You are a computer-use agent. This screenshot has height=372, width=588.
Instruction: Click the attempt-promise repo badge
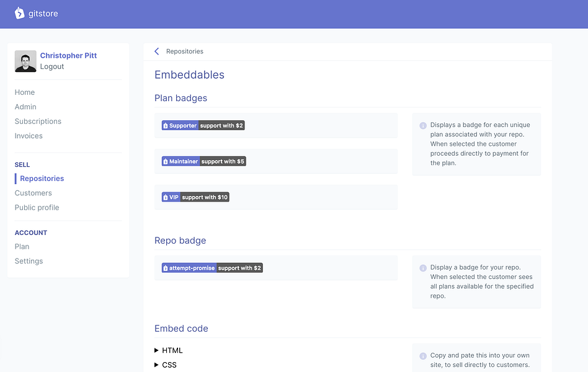click(212, 268)
